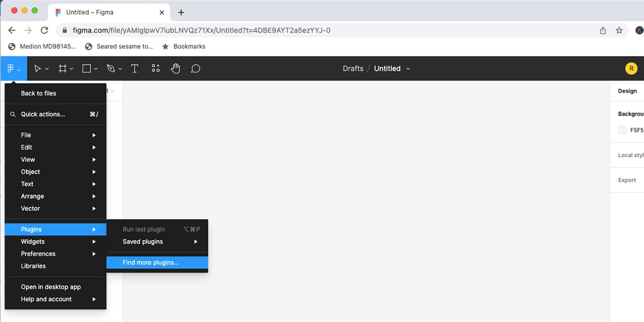Bookmark this page with the star icon

619,30
